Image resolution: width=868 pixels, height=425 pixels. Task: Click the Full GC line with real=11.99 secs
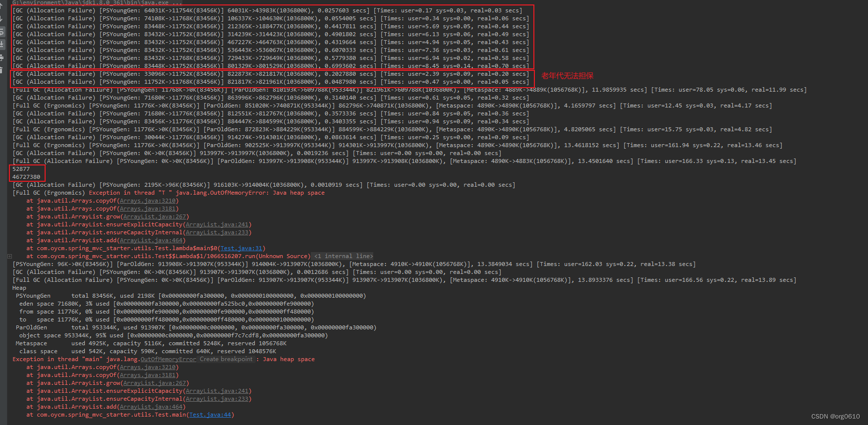point(409,90)
